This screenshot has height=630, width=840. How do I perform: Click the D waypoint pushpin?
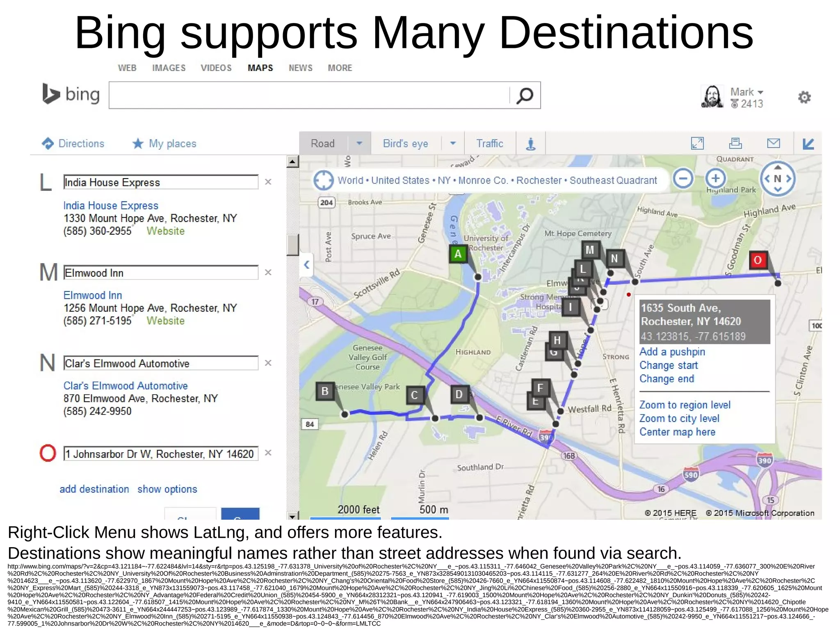(x=459, y=394)
